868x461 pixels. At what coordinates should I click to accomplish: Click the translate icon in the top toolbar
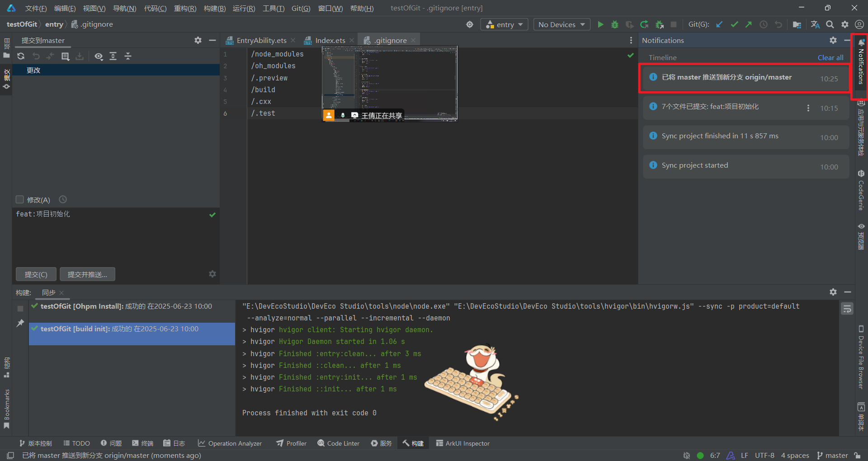(815, 24)
